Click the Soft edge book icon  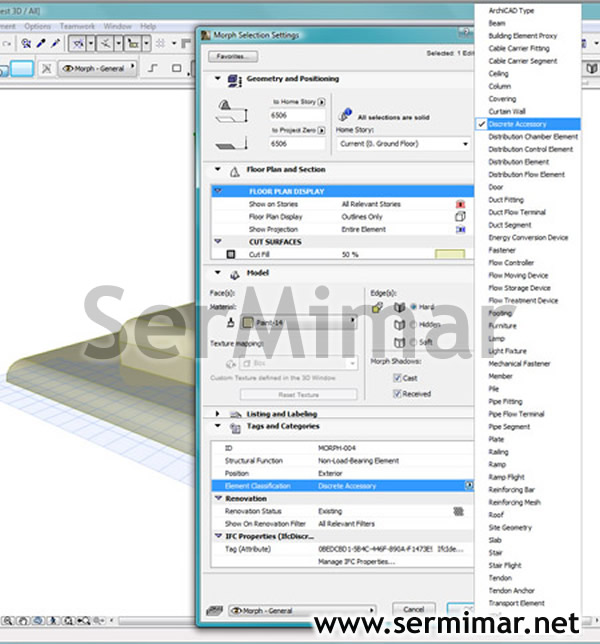click(399, 342)
